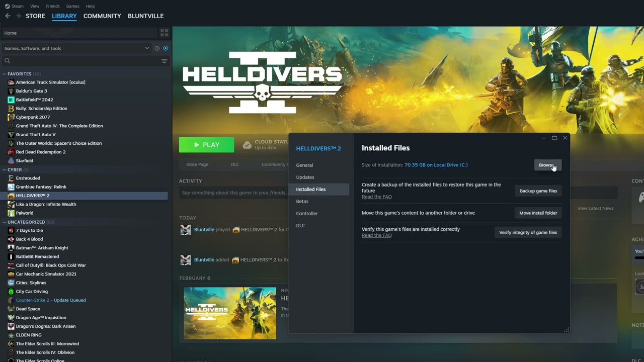Select Dead Space game icon
The height and width of the screenshot is (362, 644).
[x=11, y=309]
